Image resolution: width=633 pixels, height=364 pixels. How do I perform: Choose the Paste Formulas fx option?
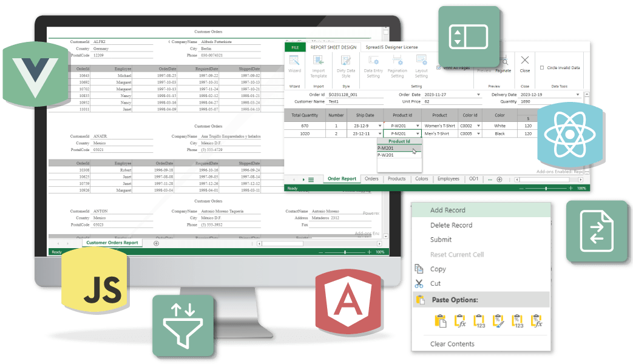[460, 321]
